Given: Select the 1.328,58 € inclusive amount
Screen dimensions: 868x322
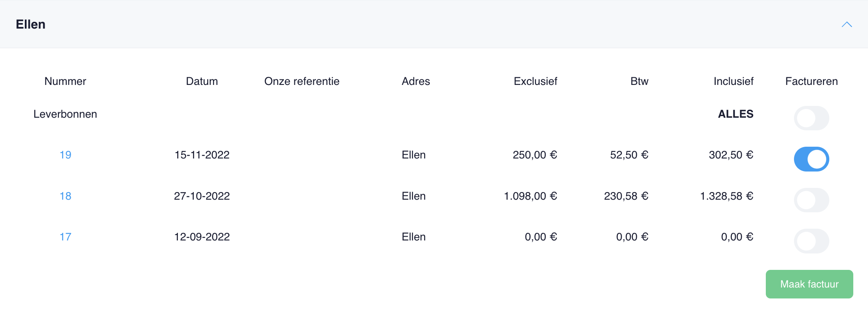Looking at the screenshot, I should (x=726, y=196).
